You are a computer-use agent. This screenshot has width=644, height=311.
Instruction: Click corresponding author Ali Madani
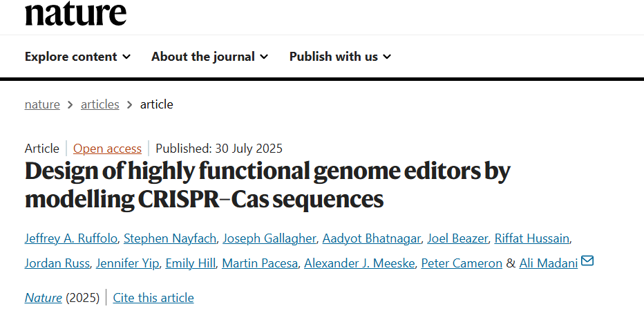click(x=549, y=263)
